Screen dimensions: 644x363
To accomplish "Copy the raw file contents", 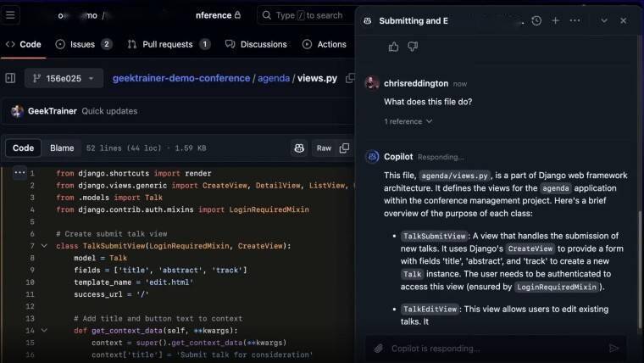I will pos(345,148).
